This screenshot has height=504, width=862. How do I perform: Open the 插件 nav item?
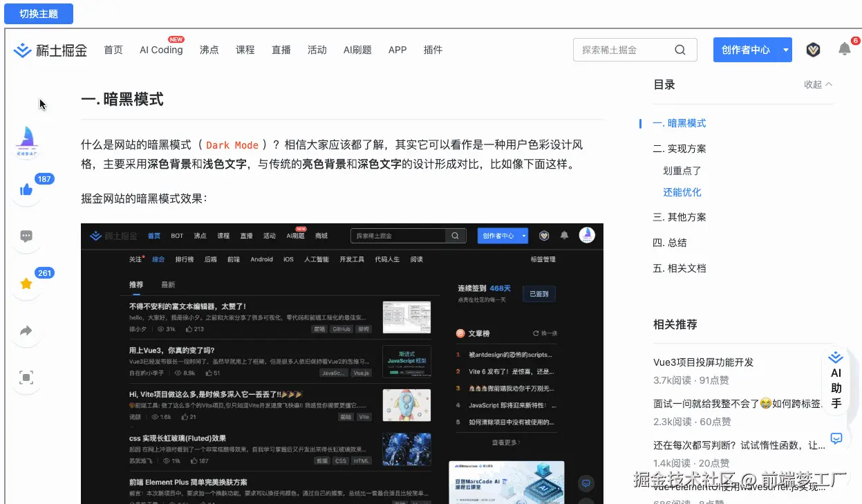tap(433, 50)
